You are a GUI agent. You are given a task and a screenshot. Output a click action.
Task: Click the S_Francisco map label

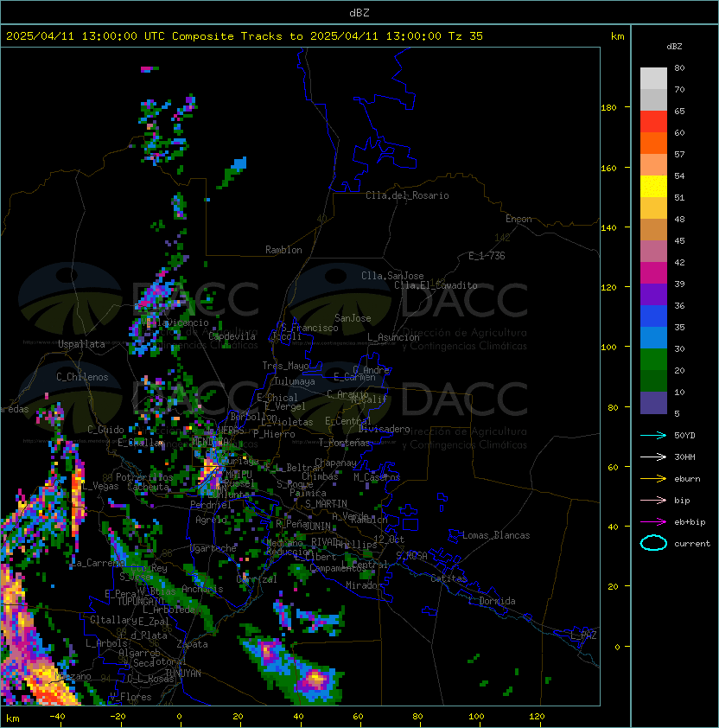click(x=309, y=328)
